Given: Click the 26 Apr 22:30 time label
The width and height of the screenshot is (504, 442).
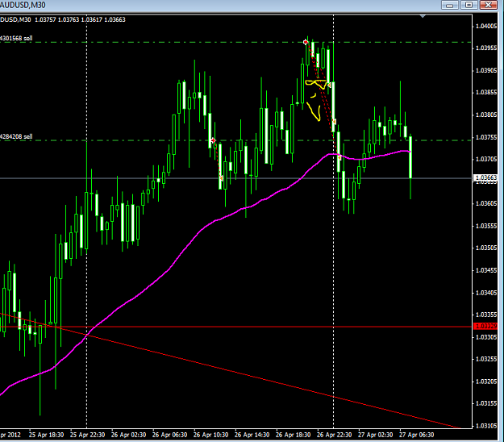Looking at the screenshot, I should pyautogui.click(x=335, y=435).
